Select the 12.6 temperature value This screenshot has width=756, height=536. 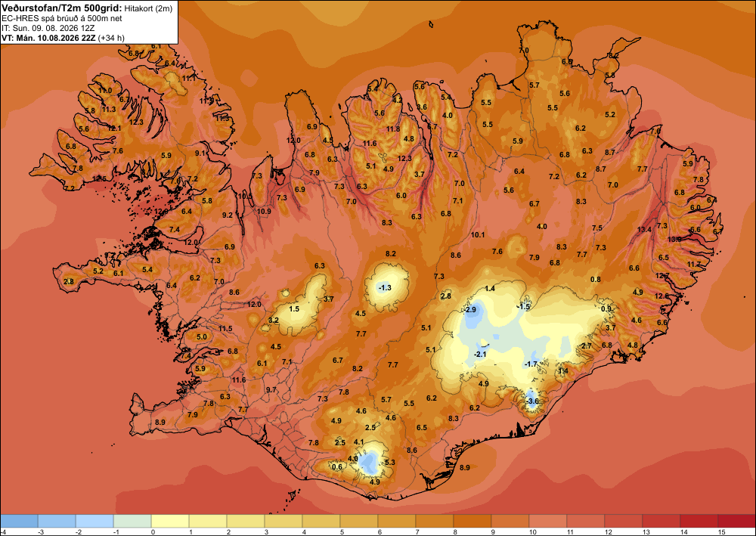click(x=661, y=296)
